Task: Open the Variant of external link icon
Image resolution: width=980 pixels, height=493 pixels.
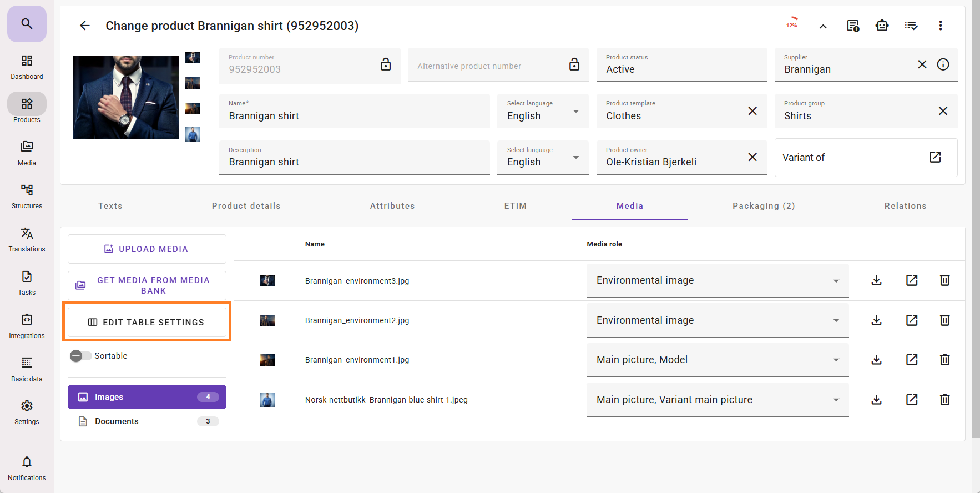Action: pos(934,157)
